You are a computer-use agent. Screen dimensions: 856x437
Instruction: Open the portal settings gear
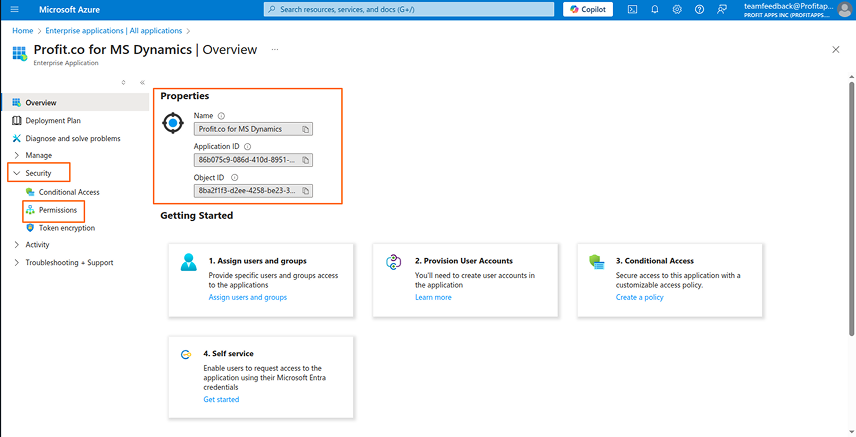point(677,9)
